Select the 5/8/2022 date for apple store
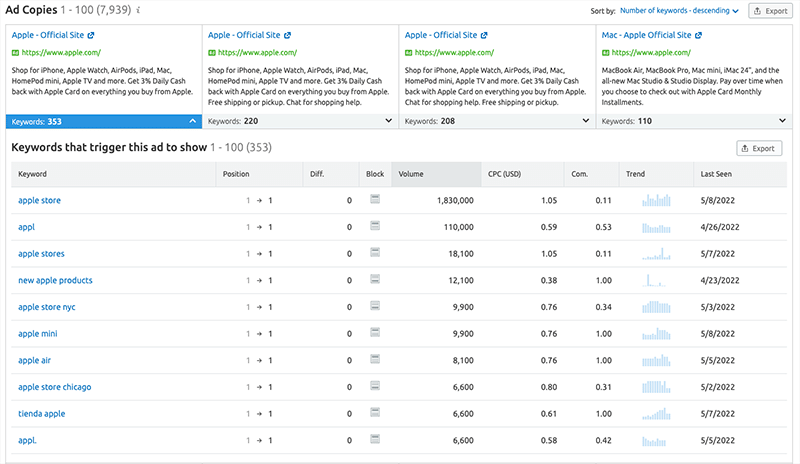The height and width of the screenshot is (464, 800). (717, 201)
